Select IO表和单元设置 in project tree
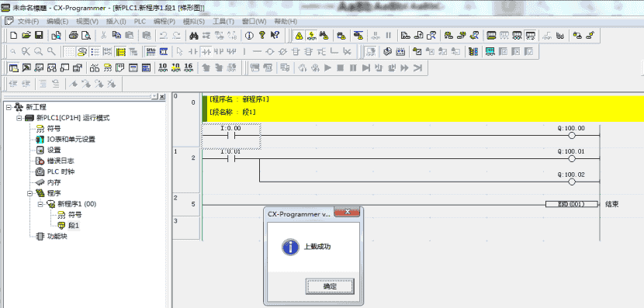The height and width of the screenshot is (308, 644). tap(71, 139)
